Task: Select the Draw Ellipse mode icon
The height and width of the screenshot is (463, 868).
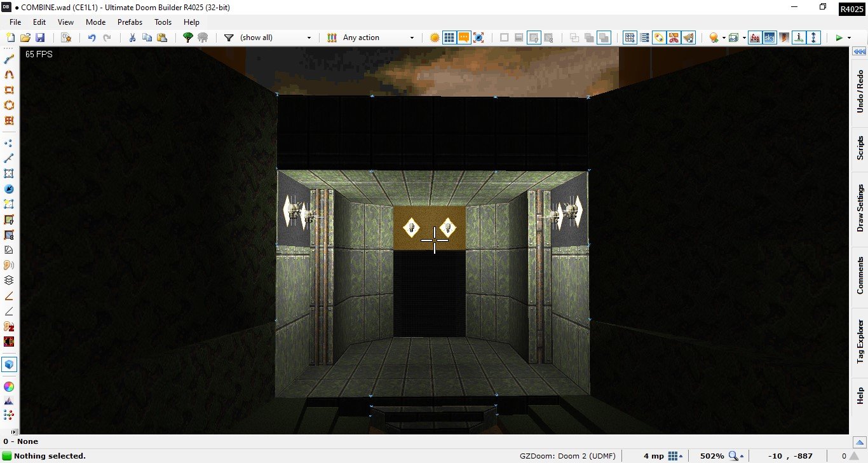Action: (9, 105)
